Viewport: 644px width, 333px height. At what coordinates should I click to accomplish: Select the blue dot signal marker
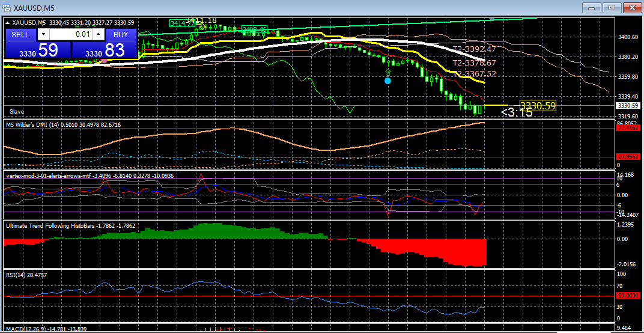[387, 81]
